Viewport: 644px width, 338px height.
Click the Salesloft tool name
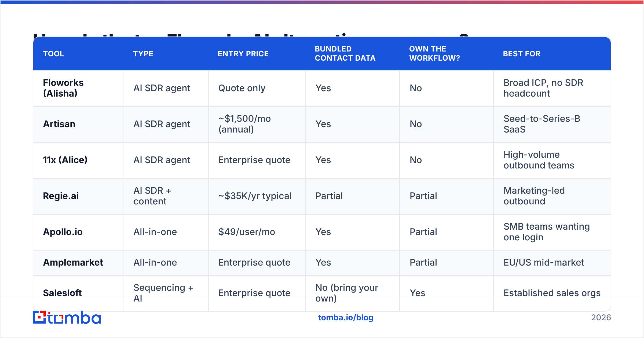pyautogui.click(x=62, y=293)
